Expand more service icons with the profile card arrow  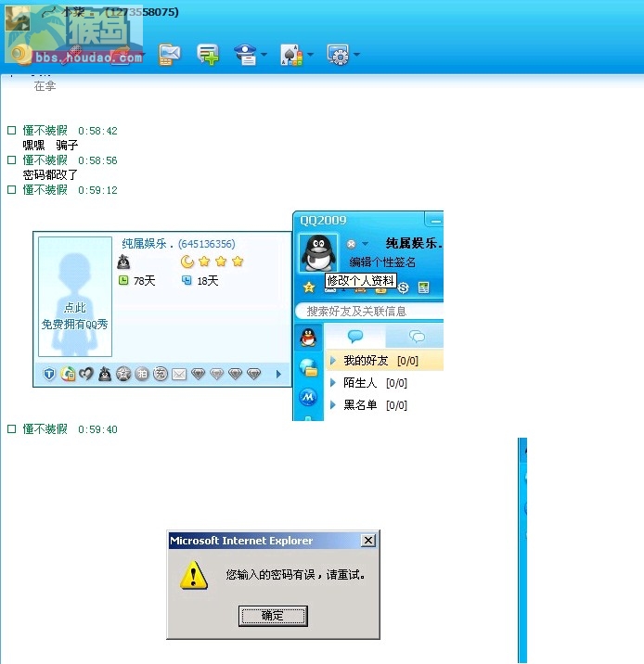click(278, 374)
